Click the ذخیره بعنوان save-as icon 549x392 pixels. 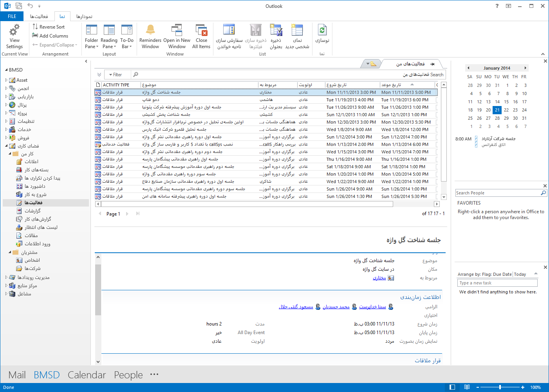[x=276, y=31]
